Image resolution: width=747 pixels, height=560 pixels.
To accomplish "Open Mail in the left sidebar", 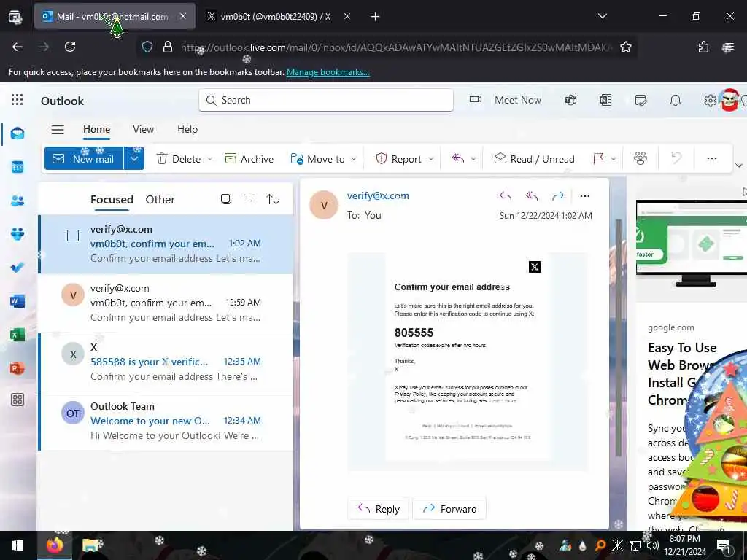I will (18, 133).
